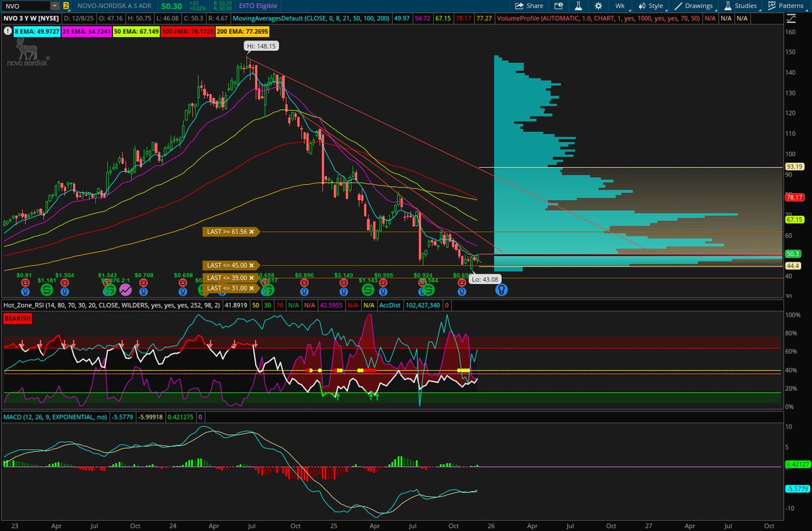Image resolution: width=812 pixels, height=531 pixels.
Task: Click the red BEARISH label
Action: pos(18,318)
